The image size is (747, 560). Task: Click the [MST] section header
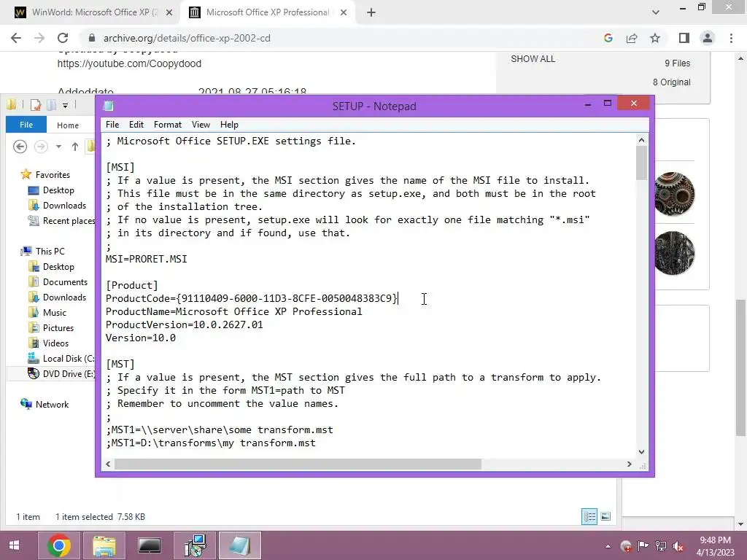click(x=120, y=364)
